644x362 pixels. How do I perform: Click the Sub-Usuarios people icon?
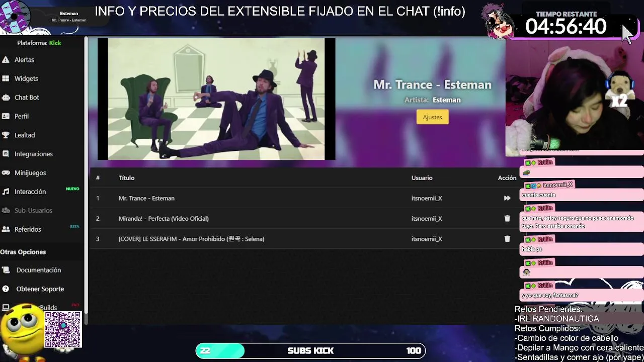pos(6,211)
